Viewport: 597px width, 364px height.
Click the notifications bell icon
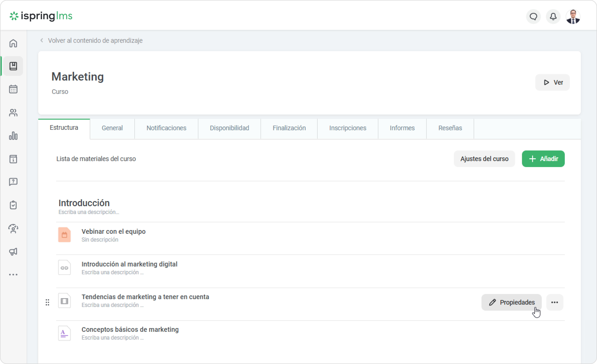coord(553,17)
